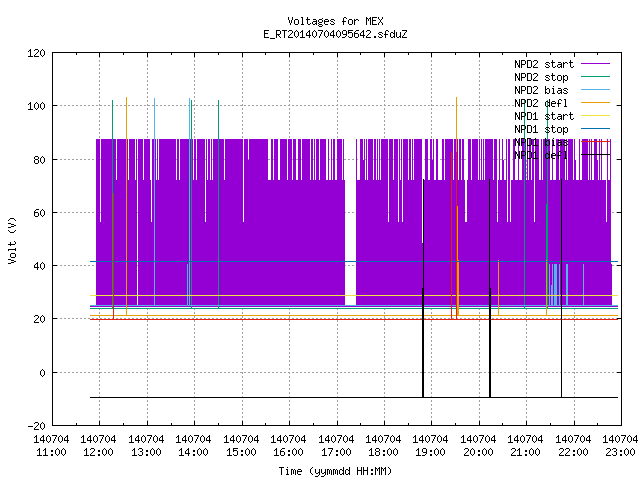Click the white data gap after 17:00
The image size is (640, 480).
(350, 222)
